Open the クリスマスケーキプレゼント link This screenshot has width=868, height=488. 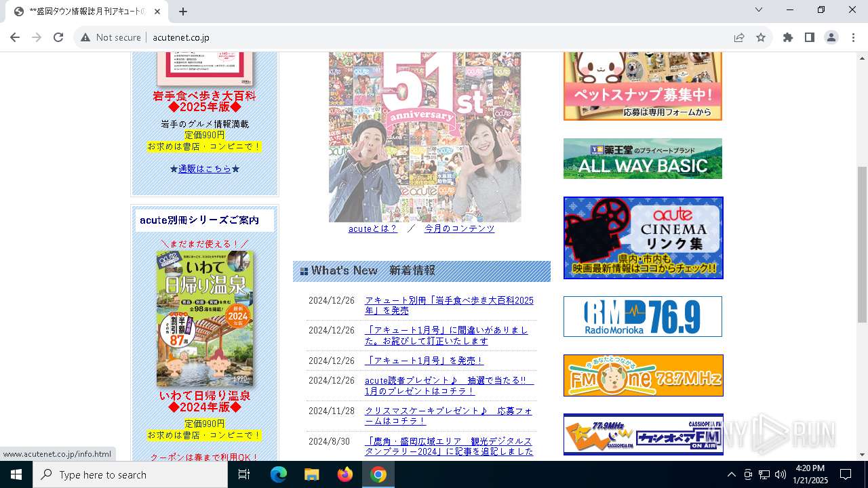click(x=448, y=416)
